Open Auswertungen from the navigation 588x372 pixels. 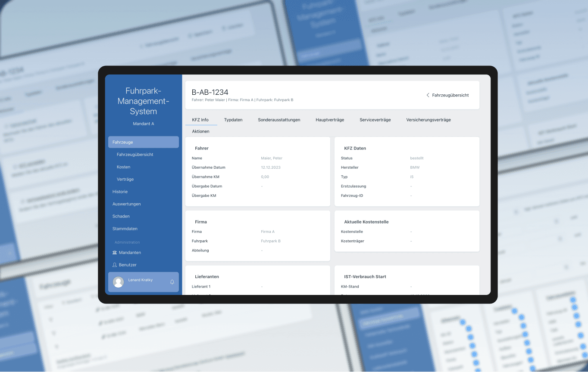(x=126, y=204)
